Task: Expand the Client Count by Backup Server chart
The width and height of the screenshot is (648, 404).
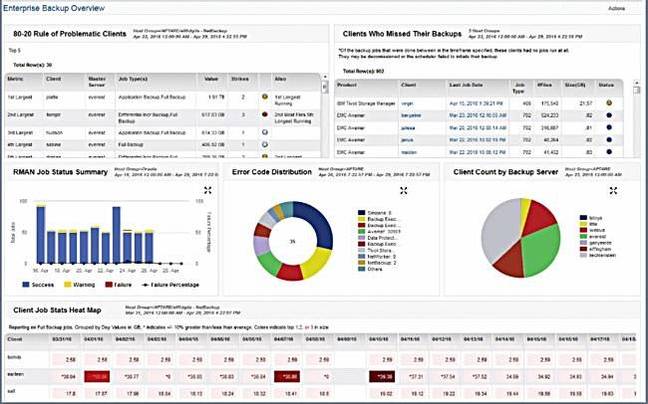Action: [x=613, y=190]
